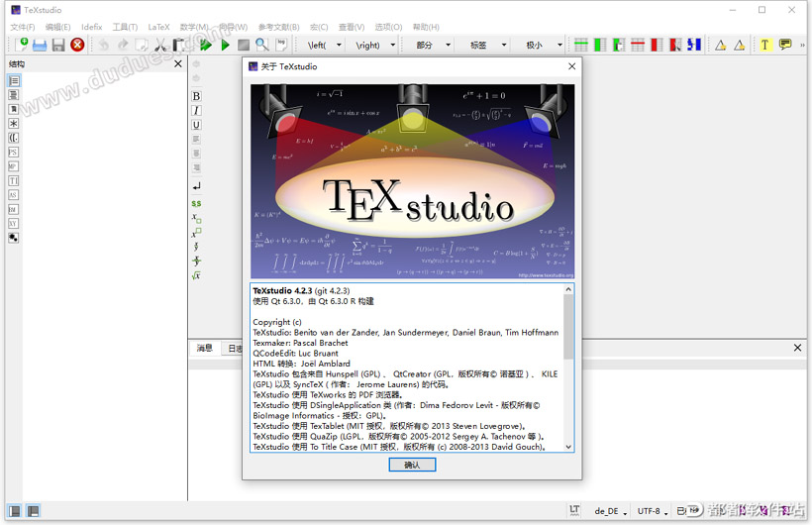The width and height of the screenshot is (812, 525).
Task: Click the clipboard paste icon
Action: [178, 46]
